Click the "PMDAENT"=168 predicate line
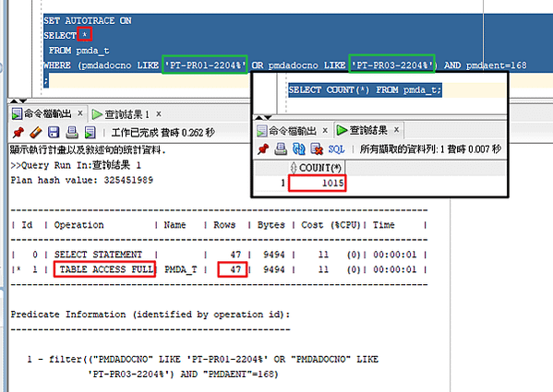Viewport: 553px width, 392px height. 183,374
